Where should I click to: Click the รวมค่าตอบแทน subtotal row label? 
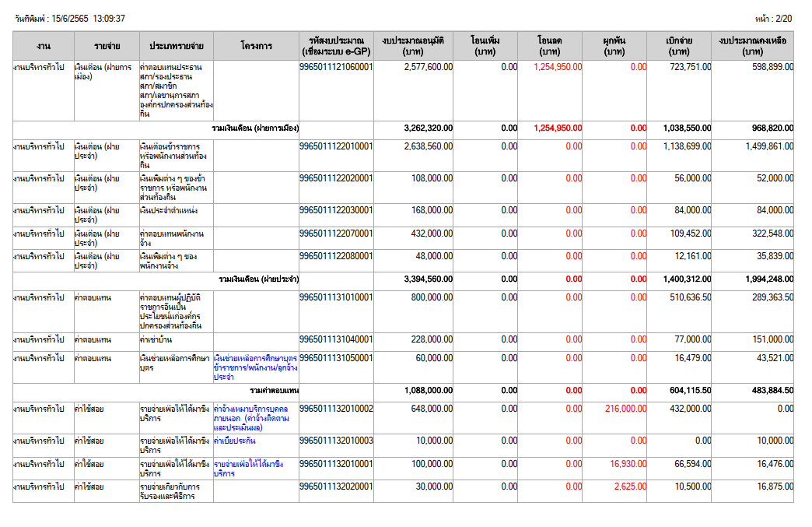tap(274, 390)
